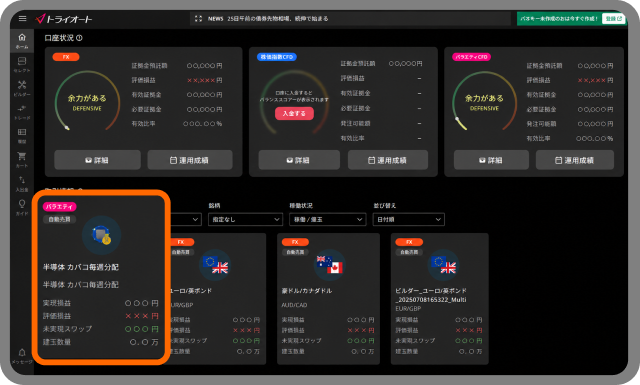This screenshot has height=385, width=640.
Task: Open the Select icon in the sidebar
Action: [x=22, y=65]
